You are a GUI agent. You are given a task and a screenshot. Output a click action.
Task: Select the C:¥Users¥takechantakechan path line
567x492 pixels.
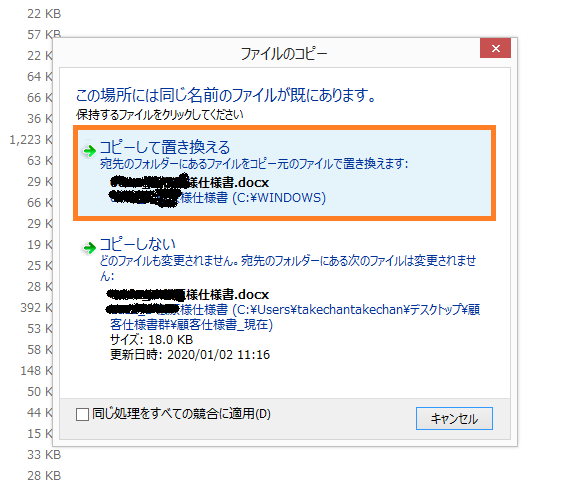[294, 317]
